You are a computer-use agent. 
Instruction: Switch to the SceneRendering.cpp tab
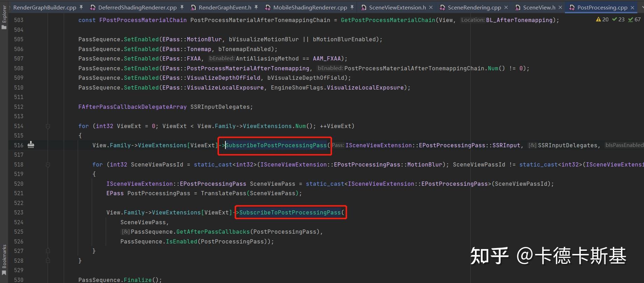click(475, 7)
